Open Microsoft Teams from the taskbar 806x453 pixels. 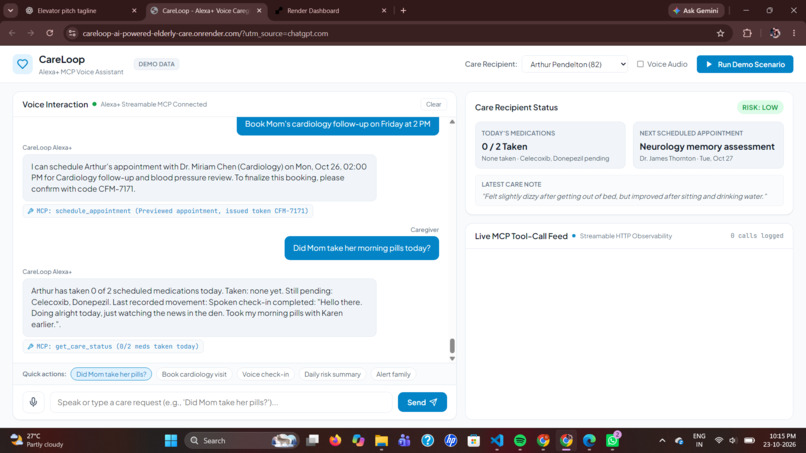405,441
